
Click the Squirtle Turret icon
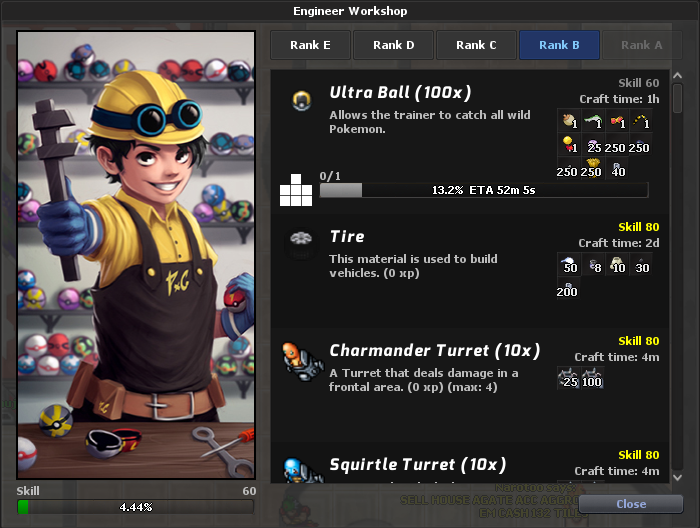tap(303, 470)
